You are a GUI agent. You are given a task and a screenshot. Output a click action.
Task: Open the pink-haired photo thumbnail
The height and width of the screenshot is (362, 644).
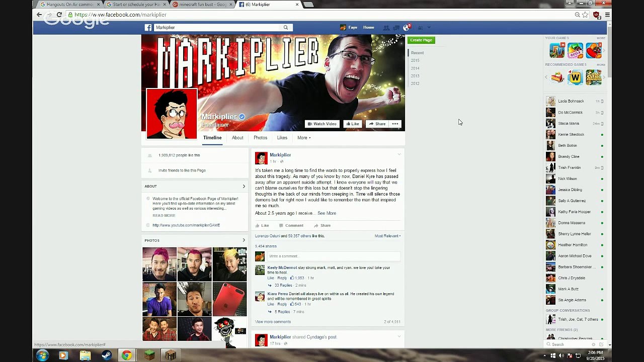[x=159, y=264]
